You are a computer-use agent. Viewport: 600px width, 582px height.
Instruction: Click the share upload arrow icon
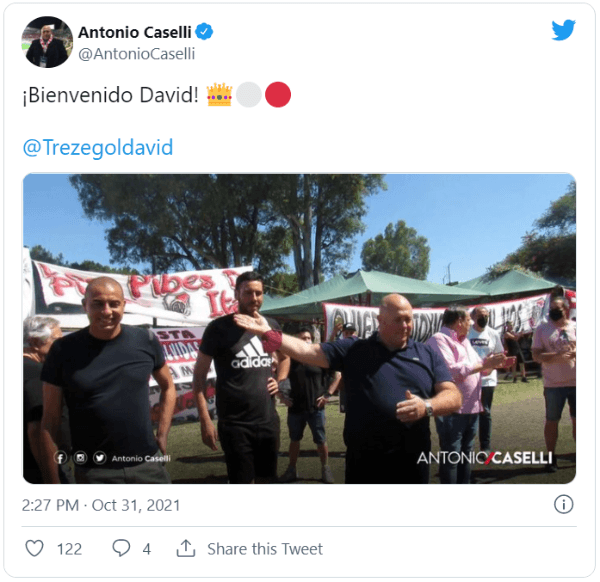coord(186,548)
